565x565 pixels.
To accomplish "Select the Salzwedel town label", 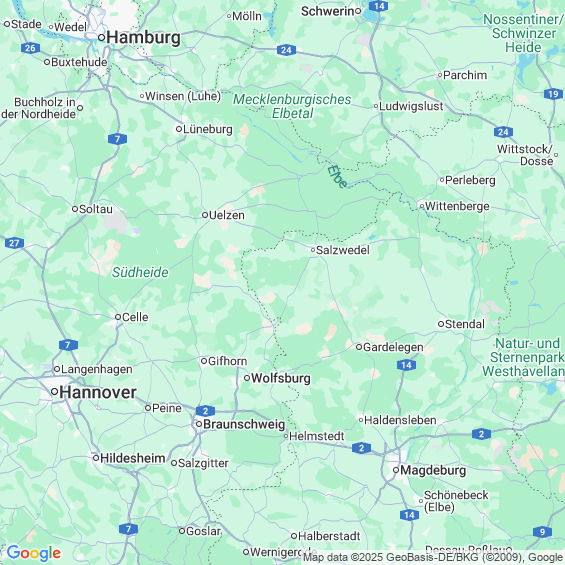I will (x=343, y=250).
